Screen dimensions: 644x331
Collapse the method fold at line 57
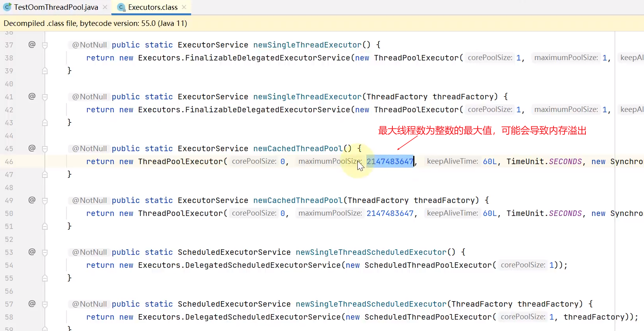pyautogui.click(x=45, y=304)
